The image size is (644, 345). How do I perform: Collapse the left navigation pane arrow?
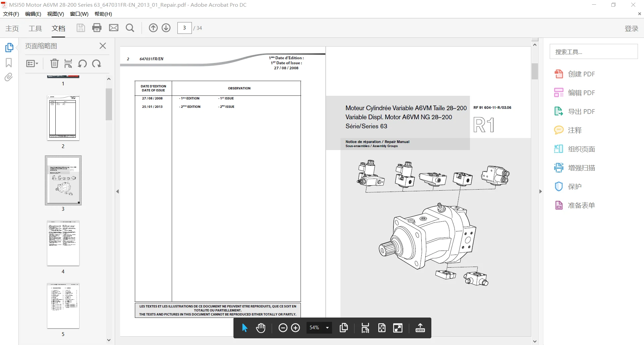pyautogui.click(x=117, y=192)
